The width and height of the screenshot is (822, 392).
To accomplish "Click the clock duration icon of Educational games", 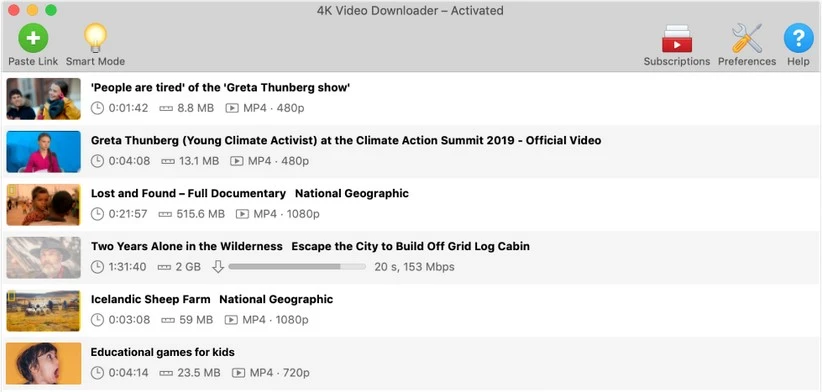I will tap(97, 373).
